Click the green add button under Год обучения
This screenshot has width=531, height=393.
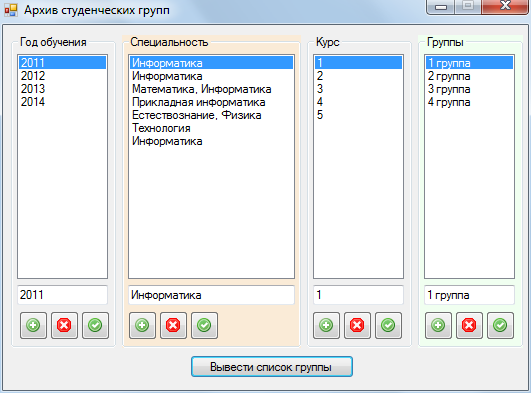(33, 326)
